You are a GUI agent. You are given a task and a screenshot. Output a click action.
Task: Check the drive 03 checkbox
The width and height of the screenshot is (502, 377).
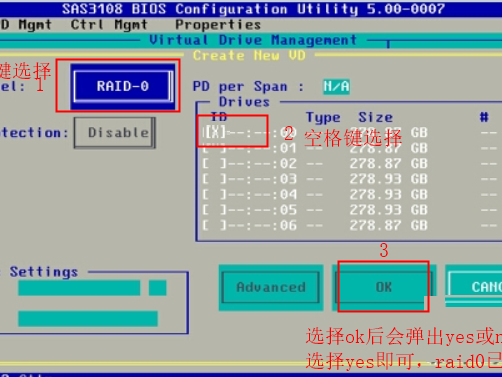214,179
